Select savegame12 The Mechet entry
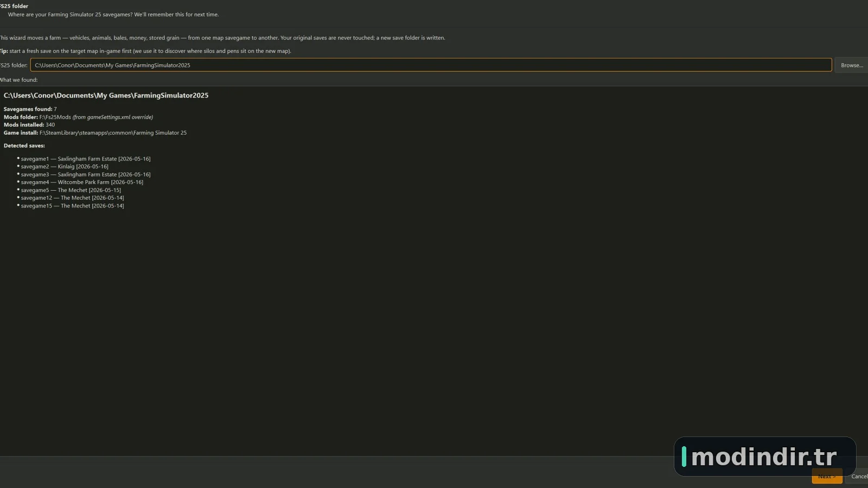Image resolution: width=868 pixels, height=488 pixels. pos(73,198)
